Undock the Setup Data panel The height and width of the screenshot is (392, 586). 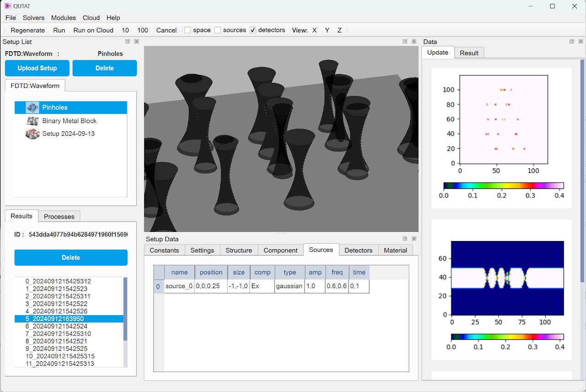[405, 239]
